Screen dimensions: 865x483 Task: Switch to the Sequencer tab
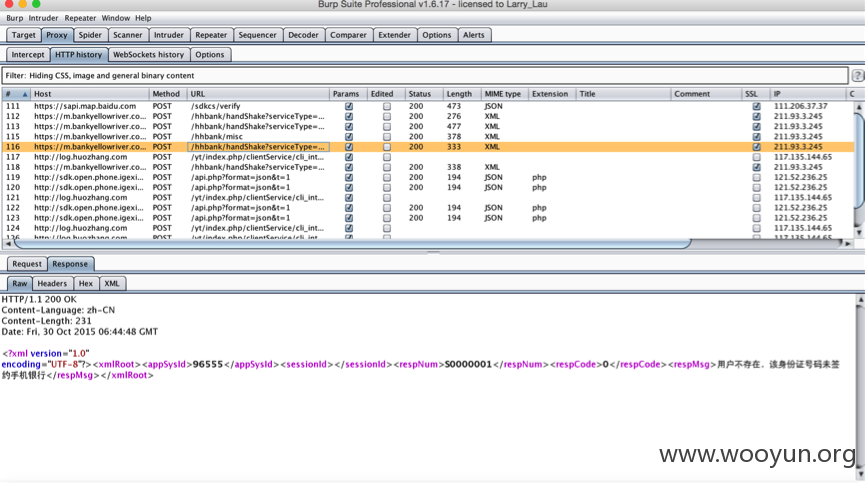click(x=257, y=35)
